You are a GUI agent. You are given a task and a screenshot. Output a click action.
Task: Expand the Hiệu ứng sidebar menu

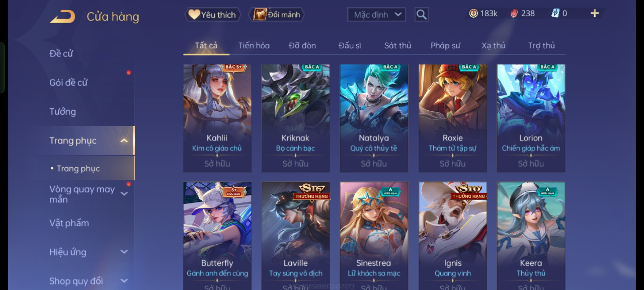pos(124,252)
